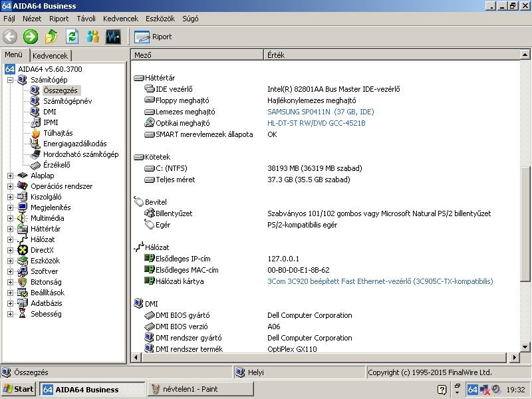Select the IPMI tree item icon
Screen dimensions: 532x399
pos(35,122)
